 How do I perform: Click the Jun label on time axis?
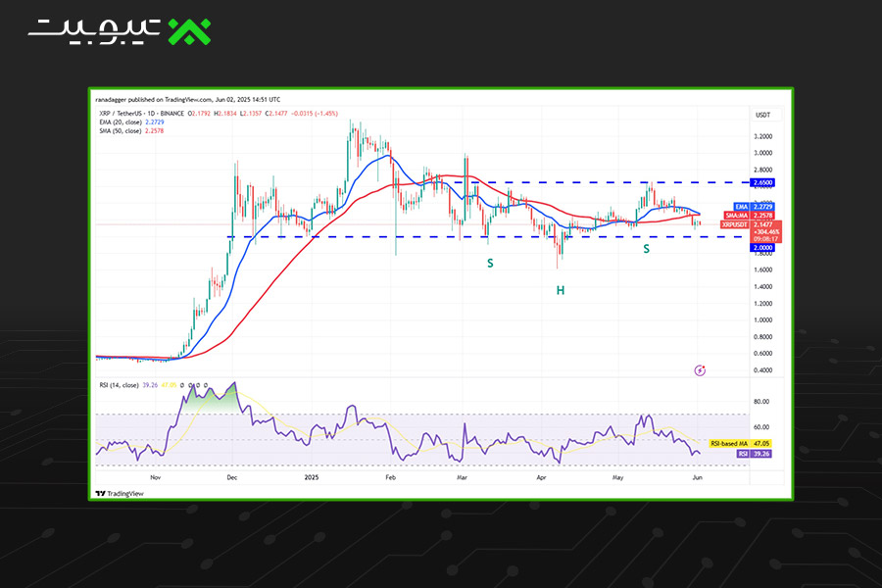tap(698, 477)
